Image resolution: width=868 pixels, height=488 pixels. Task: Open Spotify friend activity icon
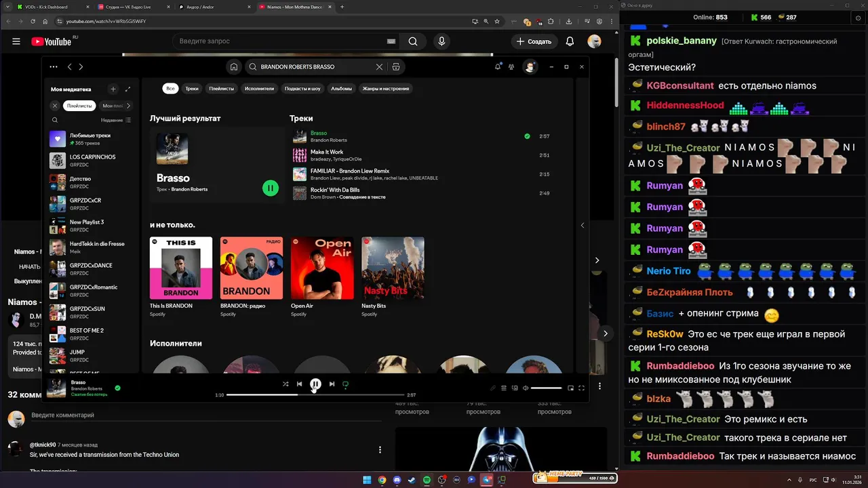511,66
